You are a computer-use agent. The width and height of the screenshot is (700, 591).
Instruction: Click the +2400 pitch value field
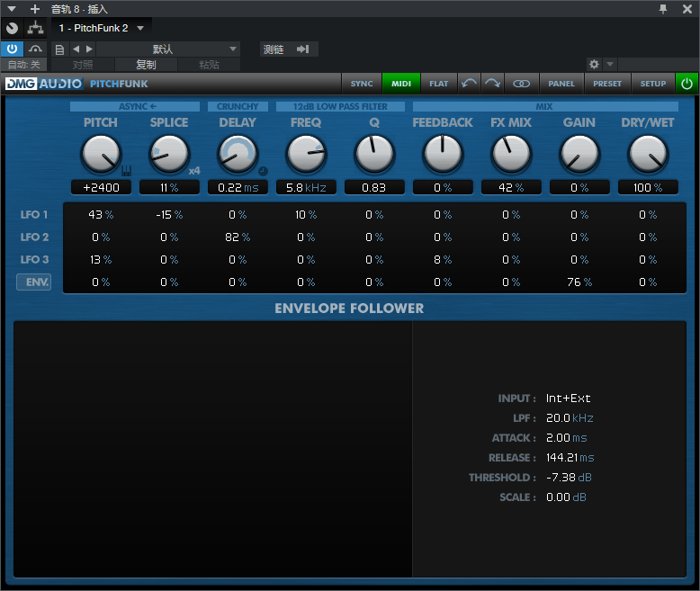(x=101, y=187)
